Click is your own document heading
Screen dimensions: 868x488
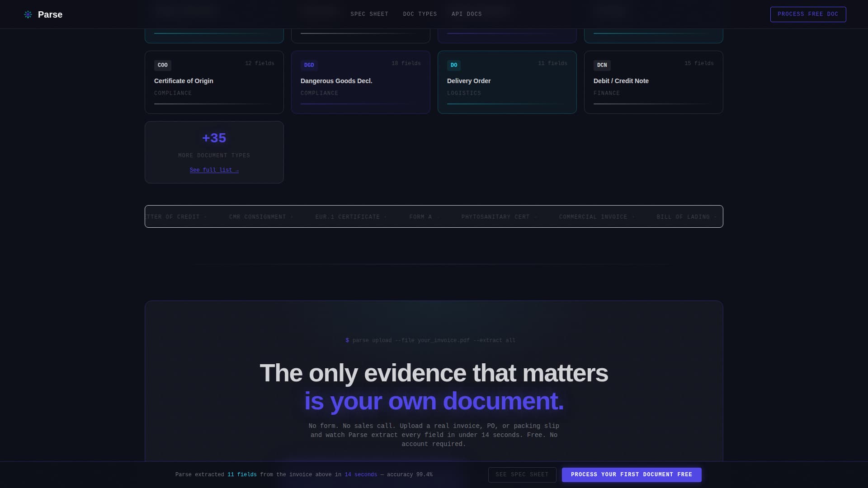(434, 401)
